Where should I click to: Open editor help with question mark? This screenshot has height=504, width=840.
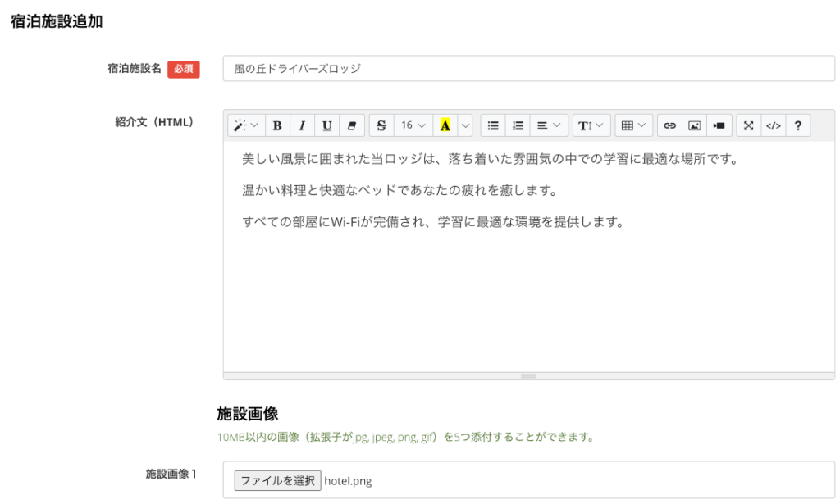pyautogui.click(x=797, y=125)
